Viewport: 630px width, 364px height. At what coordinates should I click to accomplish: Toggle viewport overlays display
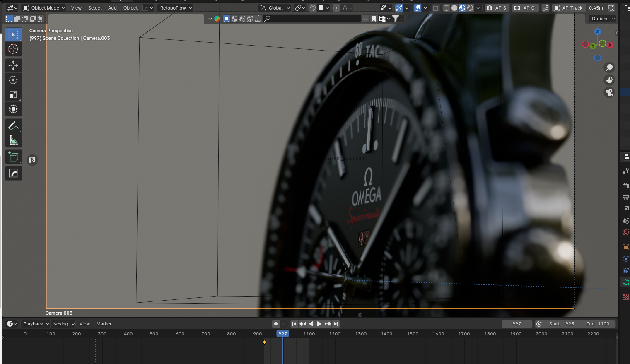click(x=418, y=8)
